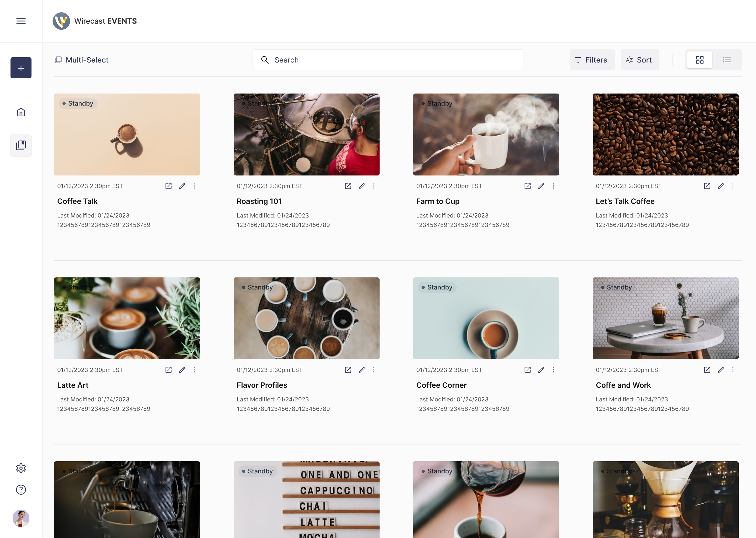Open the Coffee Talk thumbnail
The width and height of the screenshot is (756, 538).
(127, 134)
